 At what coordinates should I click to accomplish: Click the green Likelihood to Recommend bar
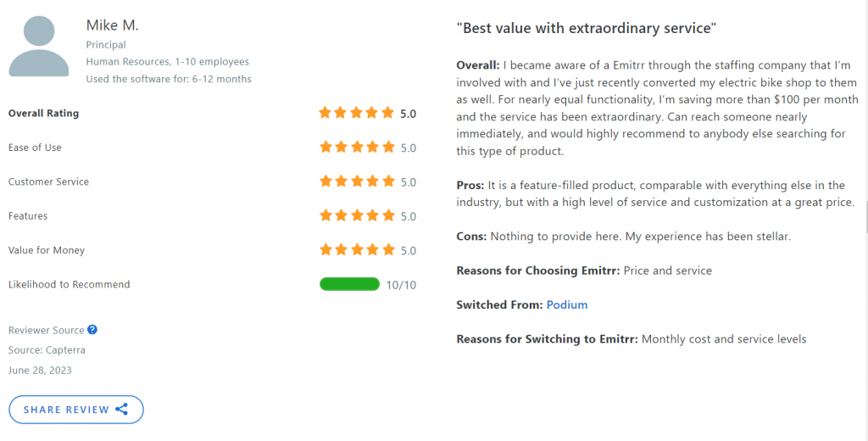[349, 284]
